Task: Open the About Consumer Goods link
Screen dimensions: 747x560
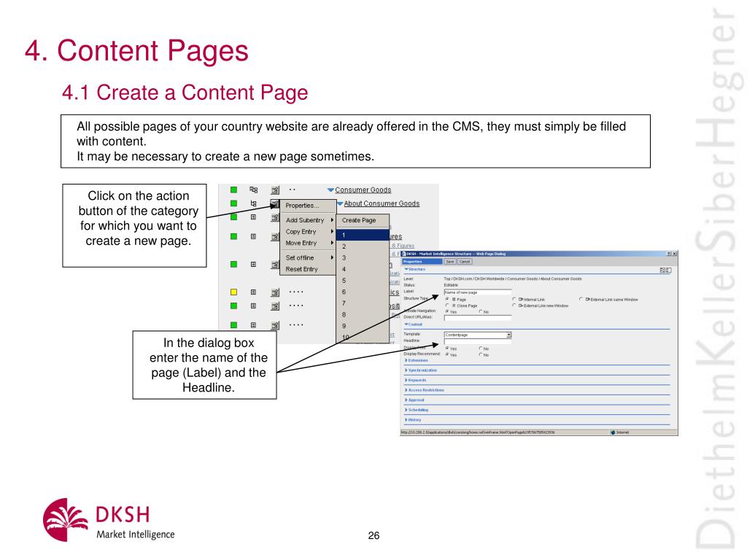Action: pos(382,204)
